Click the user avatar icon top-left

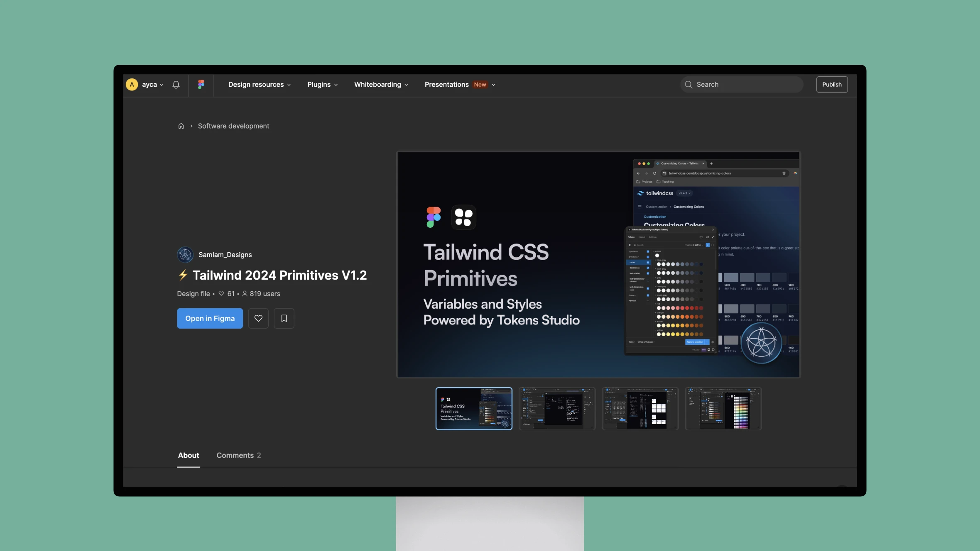pos(132,84)
